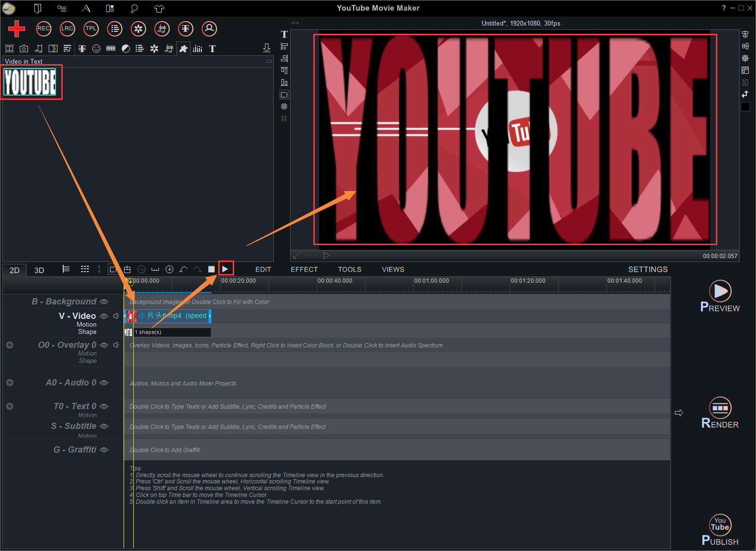Toggle visibility eye of V - Video track
The height and width of the screenshot is (551, 756).
pos(104,316)
